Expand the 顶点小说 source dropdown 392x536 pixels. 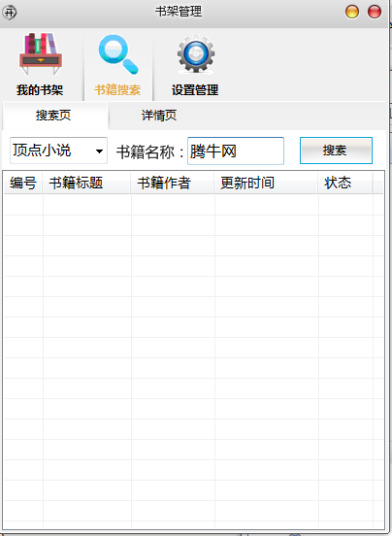click(58, 151)
